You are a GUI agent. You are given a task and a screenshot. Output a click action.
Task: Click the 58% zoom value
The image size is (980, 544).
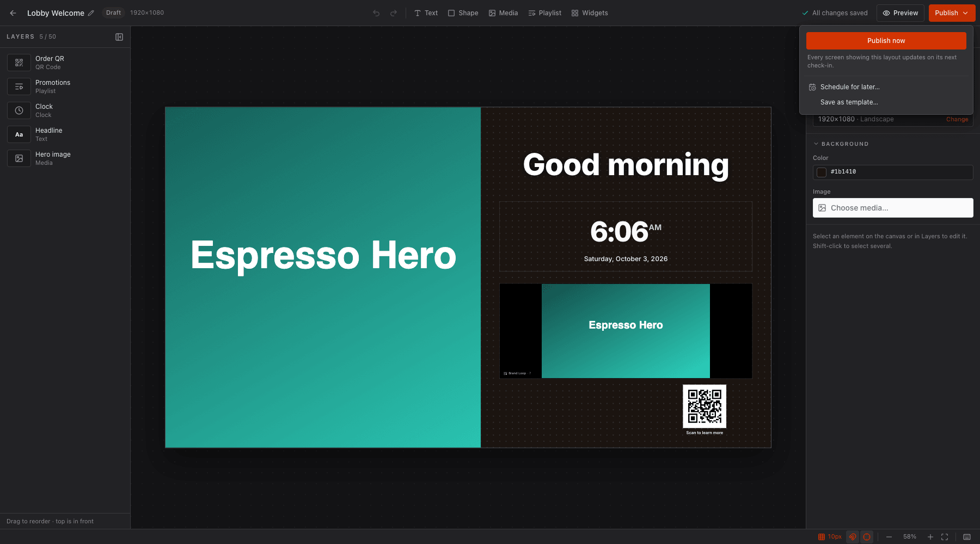coord(910,537)
